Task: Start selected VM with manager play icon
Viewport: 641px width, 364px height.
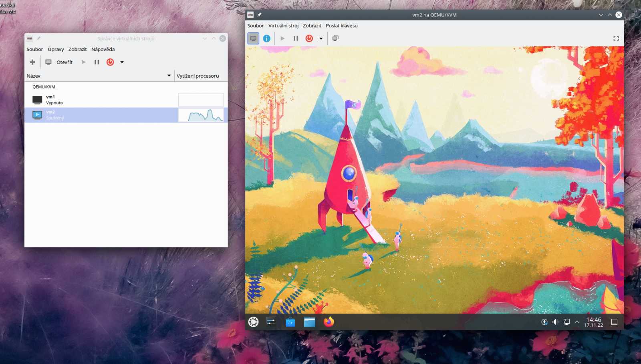Action: pyautogui.click(x=83, y=62)
